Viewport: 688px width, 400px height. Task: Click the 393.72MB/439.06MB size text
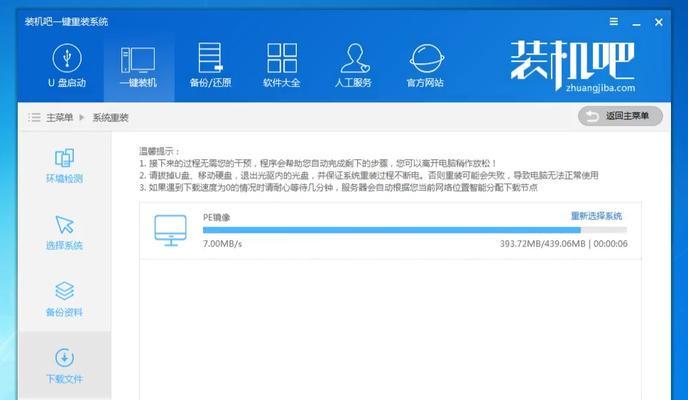tap(542, 243)
